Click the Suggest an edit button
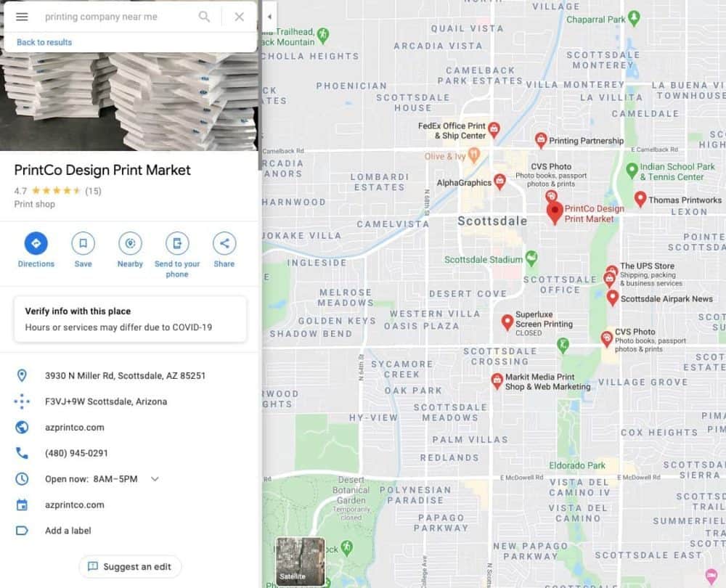726x588 pixels. [130, 566]
